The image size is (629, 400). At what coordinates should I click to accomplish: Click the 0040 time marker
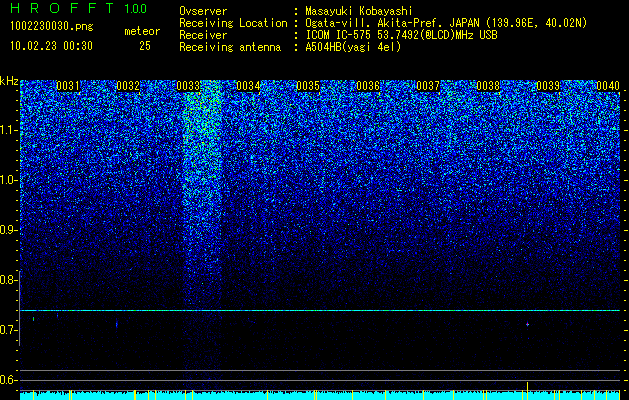[608, 86]
